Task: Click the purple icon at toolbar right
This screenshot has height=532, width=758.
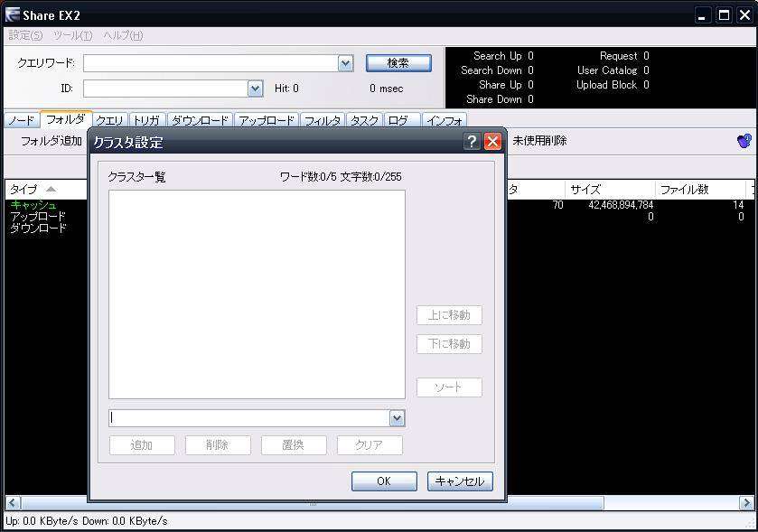Action: pyautogui.click(x=744, y=141)
